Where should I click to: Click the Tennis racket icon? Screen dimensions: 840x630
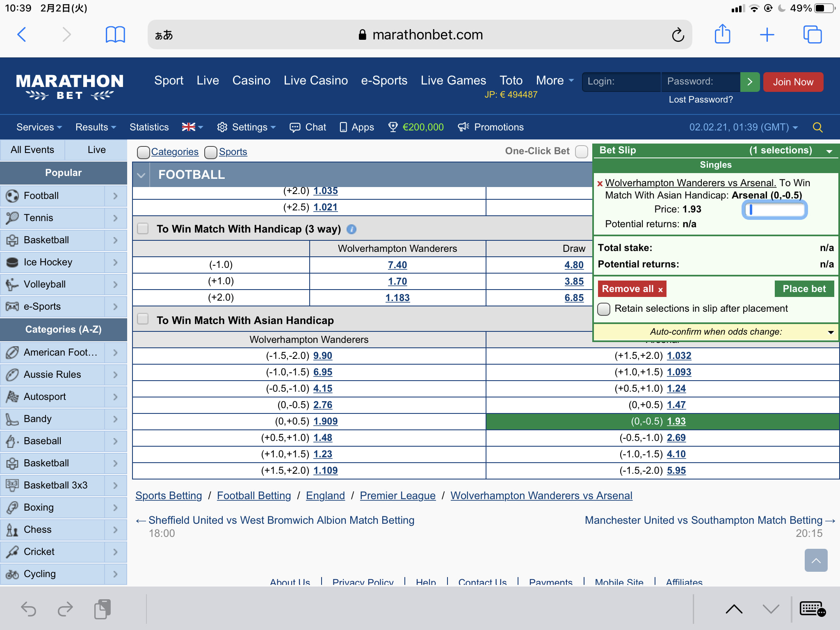(x=12, y=218)
